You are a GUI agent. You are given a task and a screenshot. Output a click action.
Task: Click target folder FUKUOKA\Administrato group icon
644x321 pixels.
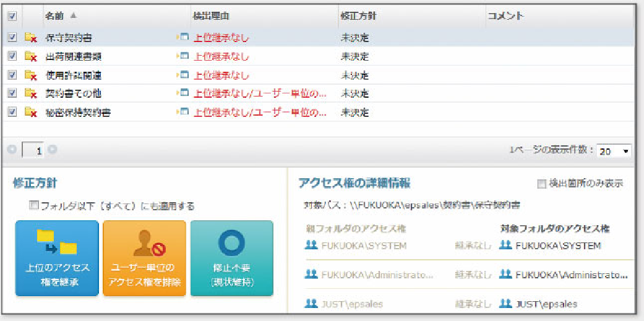point(505,275)
